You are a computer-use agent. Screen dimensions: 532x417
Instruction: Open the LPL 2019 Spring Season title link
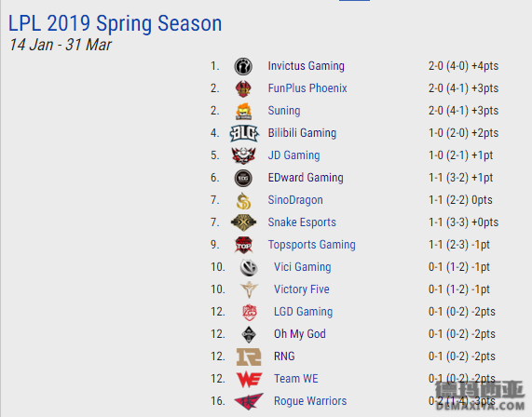[115, 23]
